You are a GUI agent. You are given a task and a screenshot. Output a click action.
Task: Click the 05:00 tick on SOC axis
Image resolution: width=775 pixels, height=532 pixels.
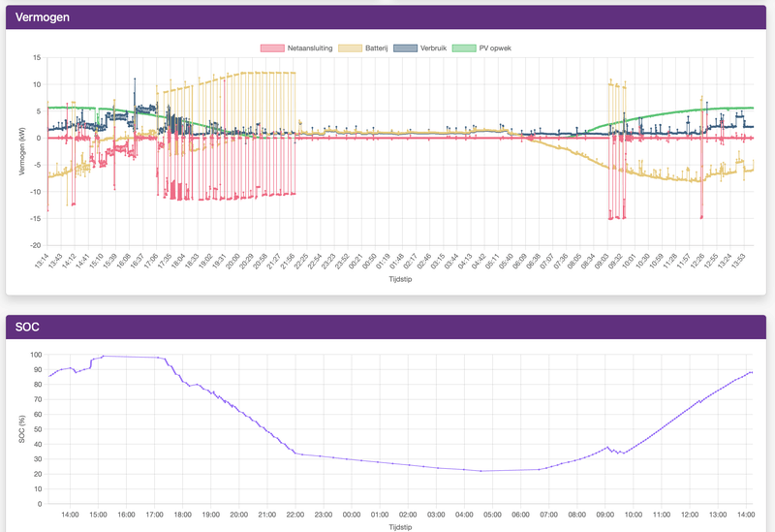492,515
